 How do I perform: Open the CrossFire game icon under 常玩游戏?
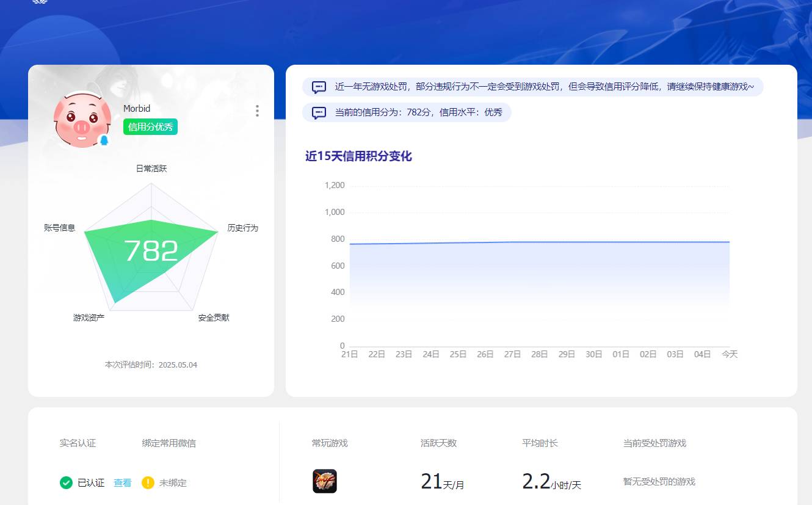point(324,481)
